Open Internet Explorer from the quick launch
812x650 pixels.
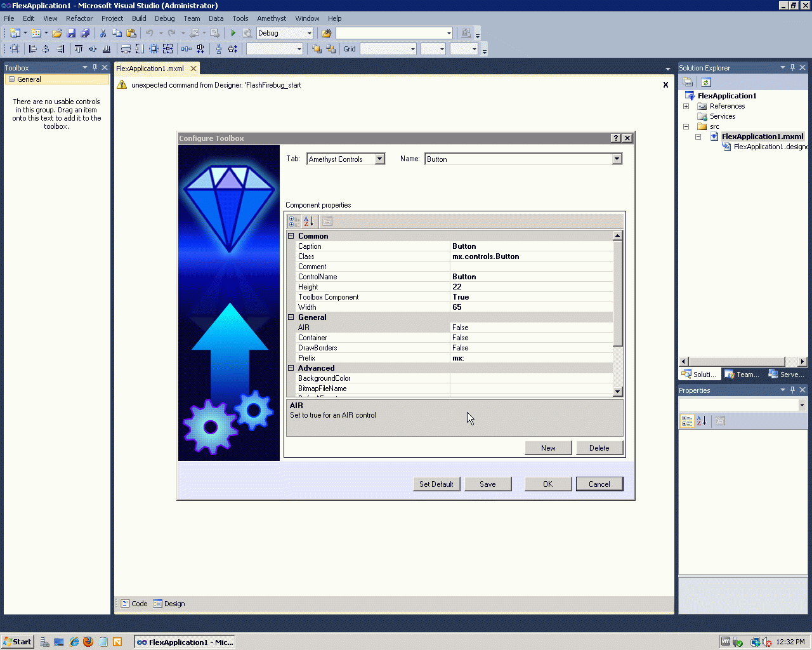tap(74, 642)
